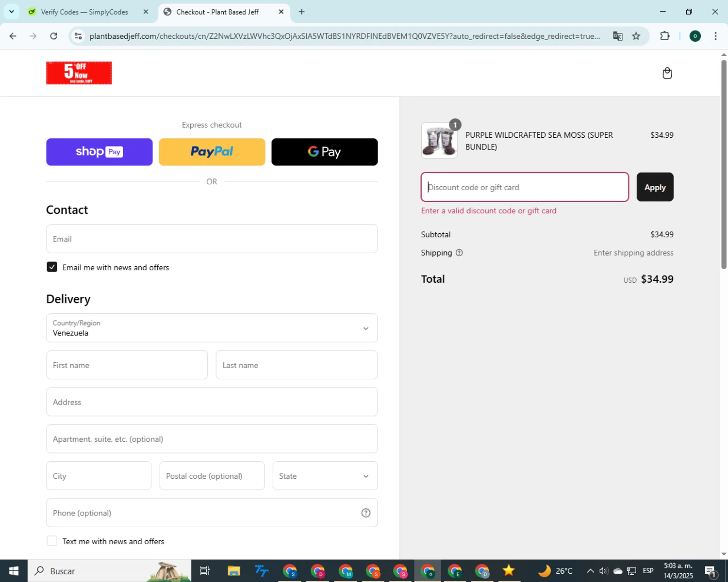Switch the ESP input language
Viewport: 728px width, 582px height.
tap(648, 571)
